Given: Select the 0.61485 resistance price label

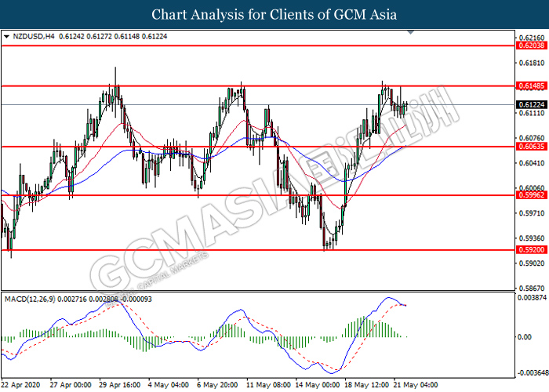Looking at the screenshot, I should pos(532,85).
